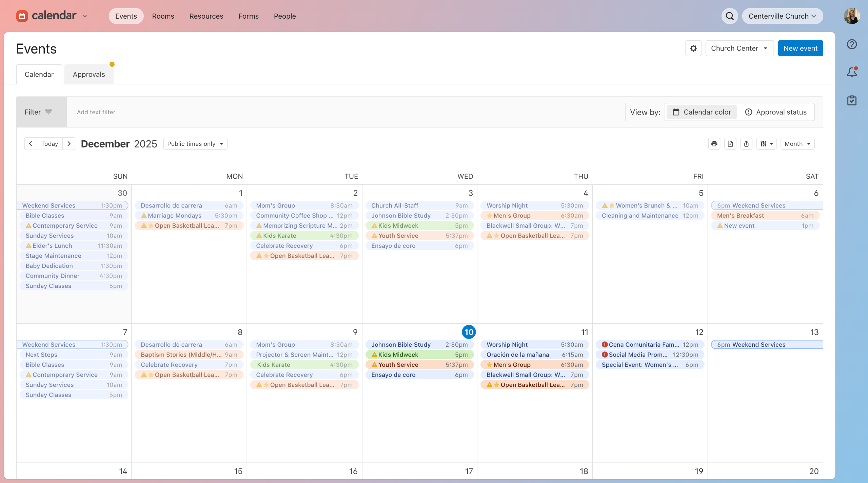The height and width of the screenshot is (483, 868).
Task: Open the Centerville Church organization menu
Action: click(782, 16)
